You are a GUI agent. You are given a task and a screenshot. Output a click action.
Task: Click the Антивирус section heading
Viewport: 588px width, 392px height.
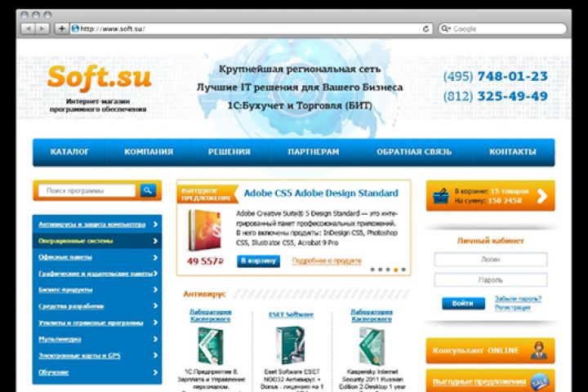pyautogui.click(x=204, y=294)
